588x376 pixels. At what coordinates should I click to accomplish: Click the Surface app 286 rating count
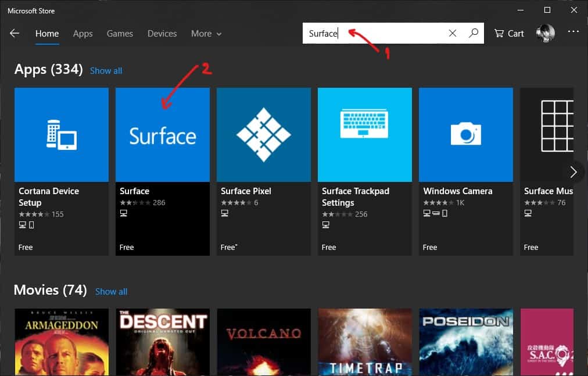(159, 203)
